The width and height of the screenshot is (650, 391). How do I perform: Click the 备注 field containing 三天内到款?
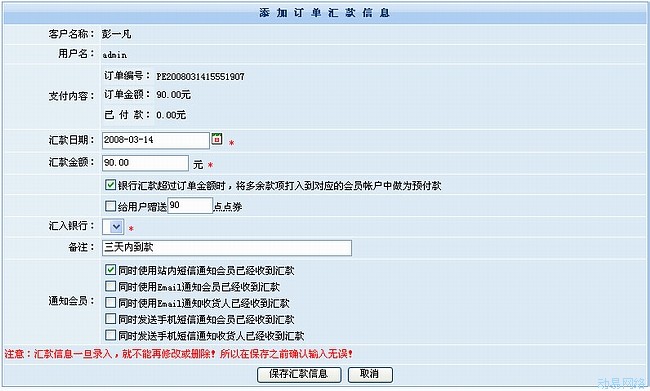[227, 248]
